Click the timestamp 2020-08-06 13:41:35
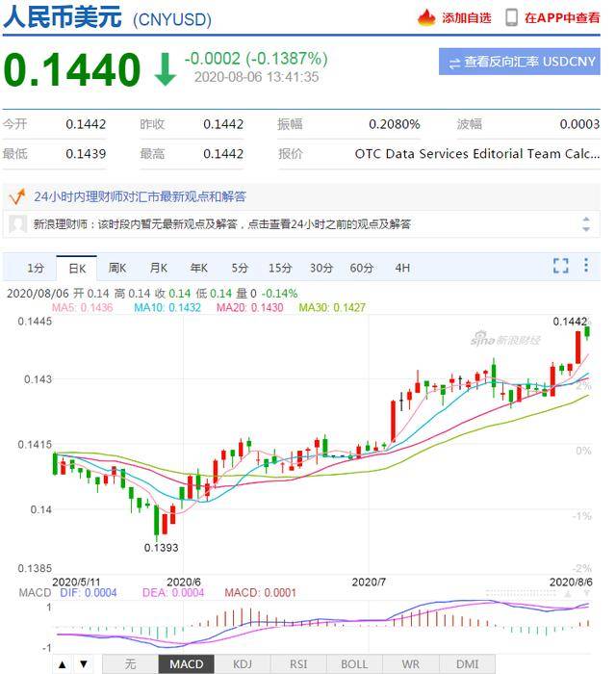Screen dimensions: 616x674 pyautogui.click(x=256, y=77)
